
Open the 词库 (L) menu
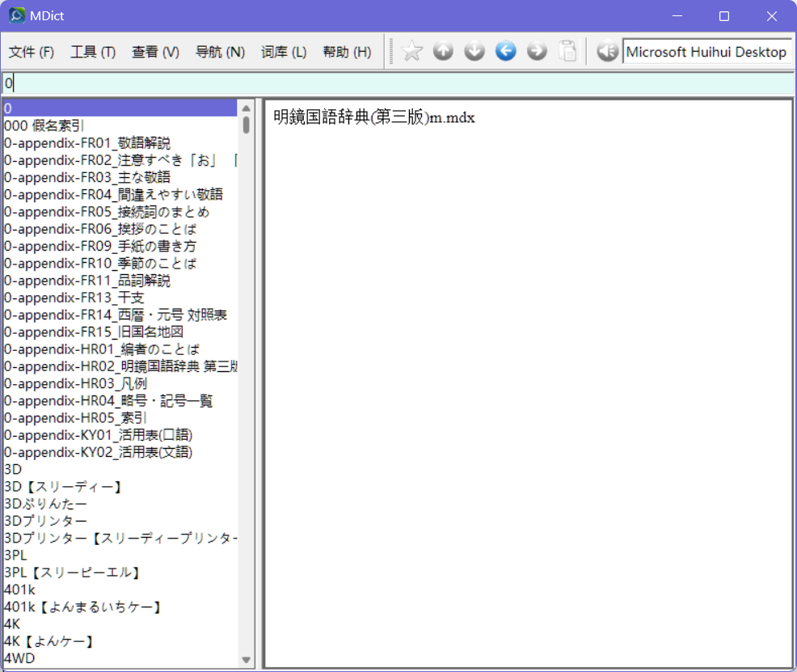(284, 52)
